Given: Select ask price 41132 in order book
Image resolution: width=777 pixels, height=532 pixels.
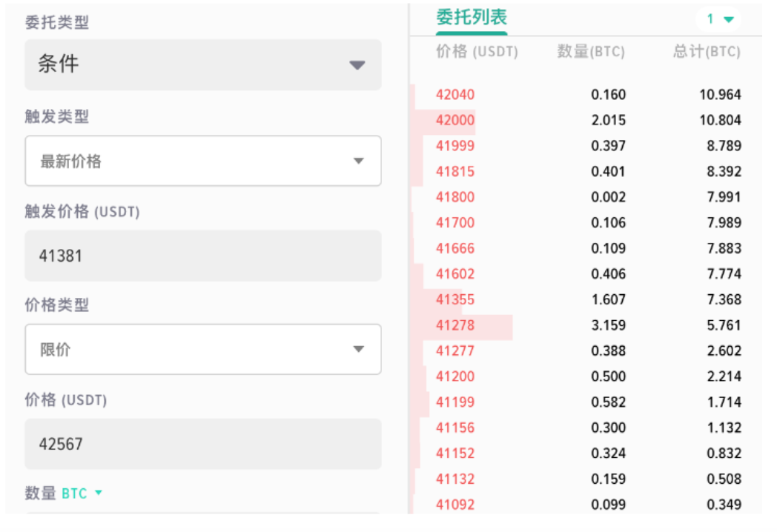Looking at the screenshot, I should (455, 479).
